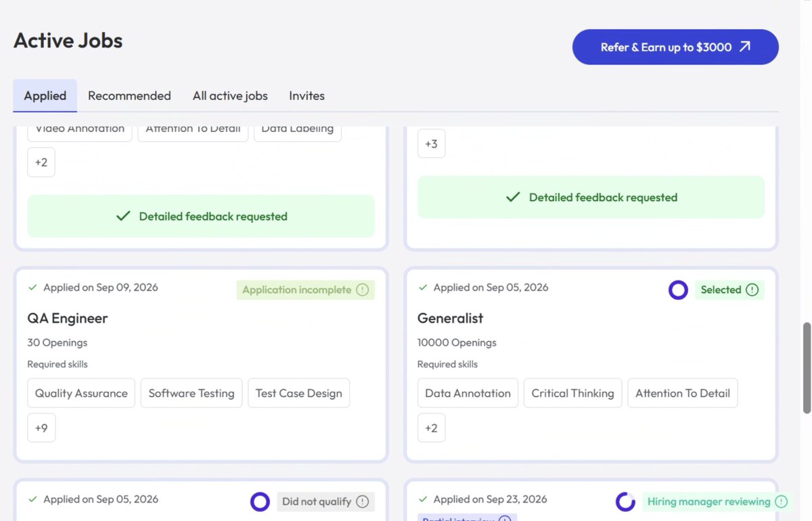
Task: Click the page vertical scrollbar thumb
Action: [x=807, y=367]
